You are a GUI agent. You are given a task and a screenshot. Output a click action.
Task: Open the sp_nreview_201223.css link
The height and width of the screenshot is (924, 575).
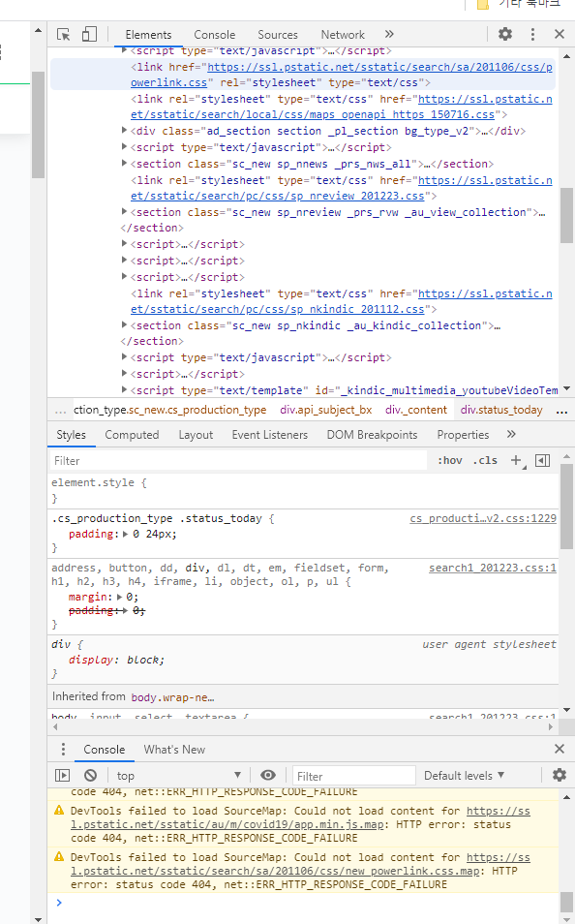tap(342, 188)
